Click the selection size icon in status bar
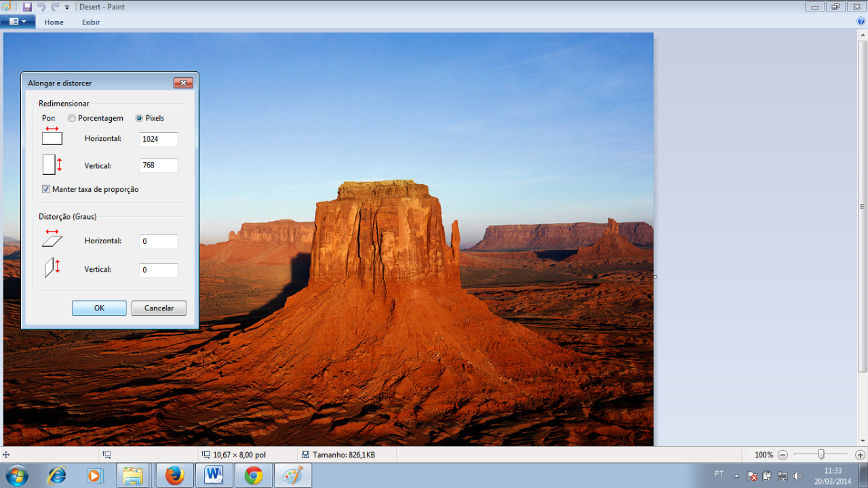Screen dimensions: 868x488 (x=106, y=455)
